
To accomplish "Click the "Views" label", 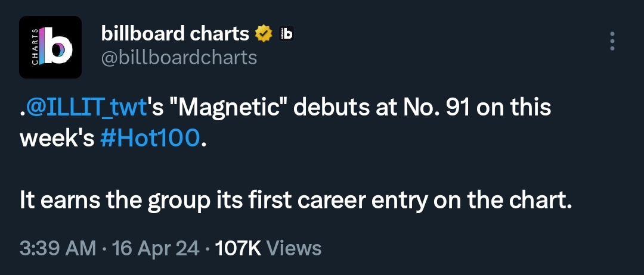I will click(x=293, y=248).
